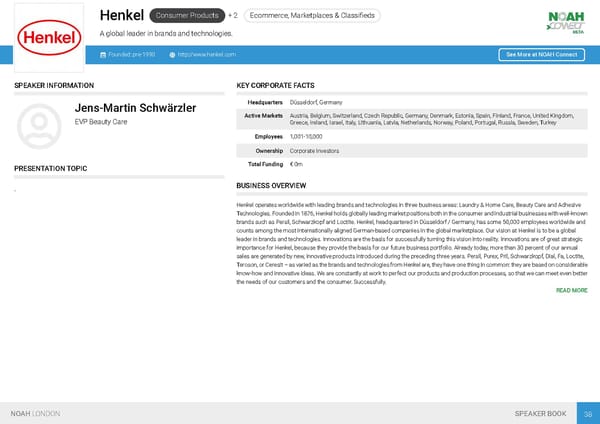Expand the +2 additional categories indicator

click(232, 16)
